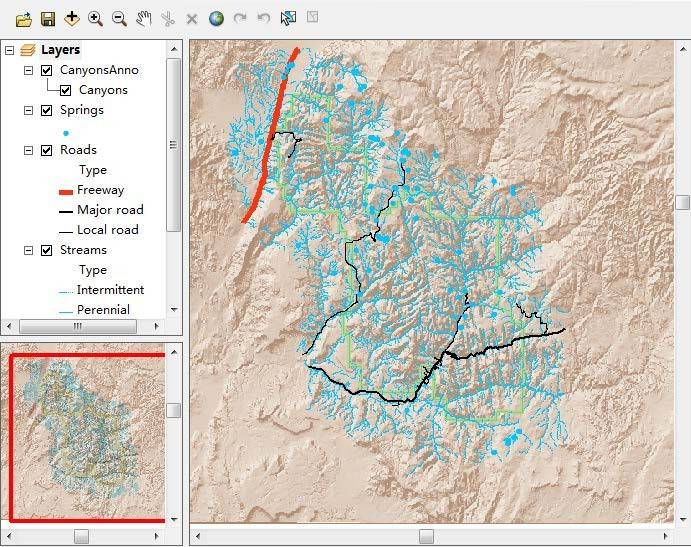Toggle the Springs layer visibility checkbox

point(46,110)
